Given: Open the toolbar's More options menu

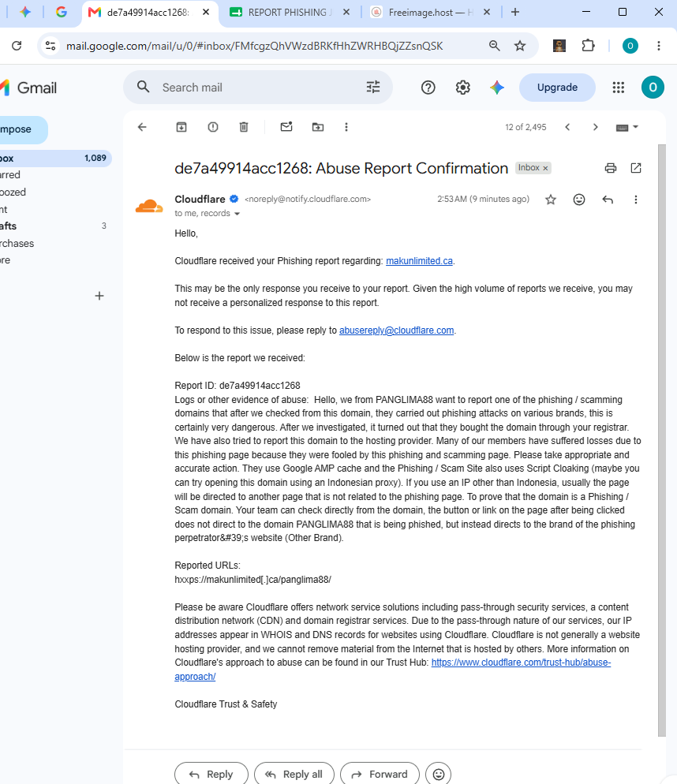Looking at the screenshot, I should pyautogui.click(x=346, y=127).
